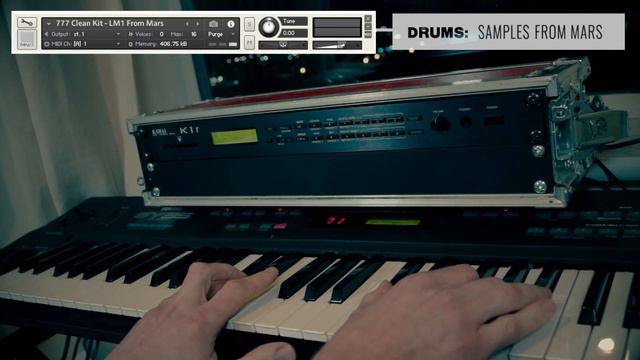This screenshot has height=360, width=640.
Task: Click the AUX sends button
Action: (368, 35)
